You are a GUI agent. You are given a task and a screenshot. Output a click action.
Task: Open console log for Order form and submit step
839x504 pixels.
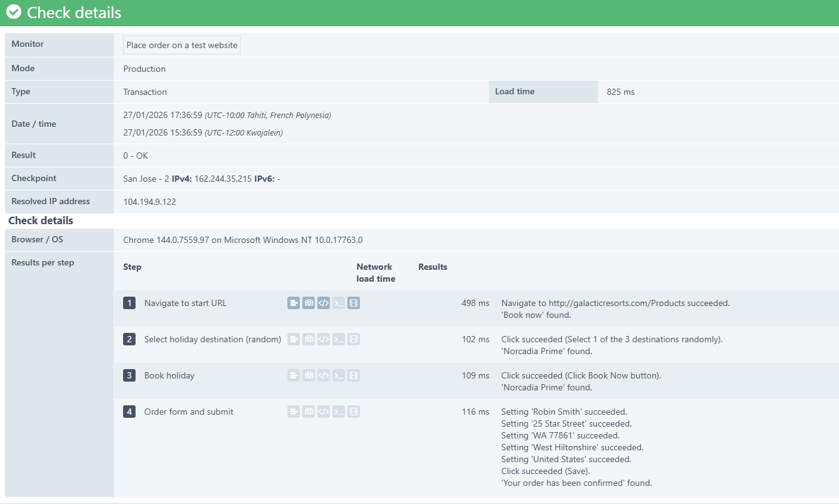click(x=339, y=412)
